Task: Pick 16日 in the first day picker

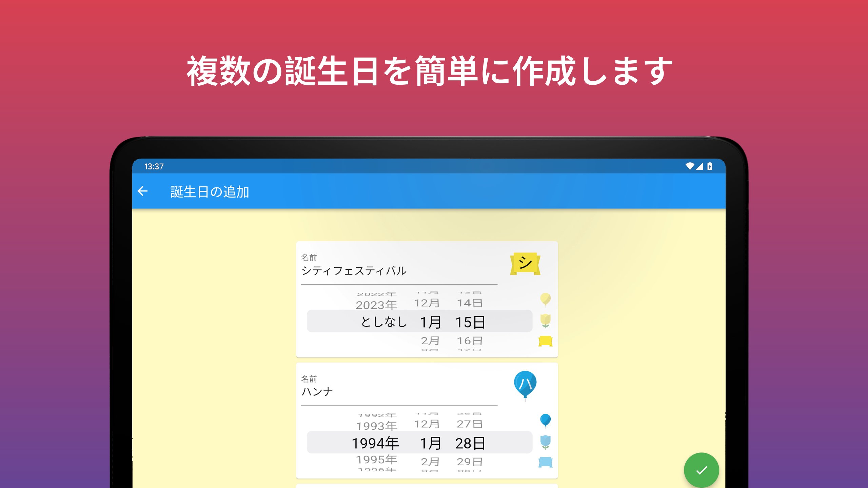Action: pos(470,341)
